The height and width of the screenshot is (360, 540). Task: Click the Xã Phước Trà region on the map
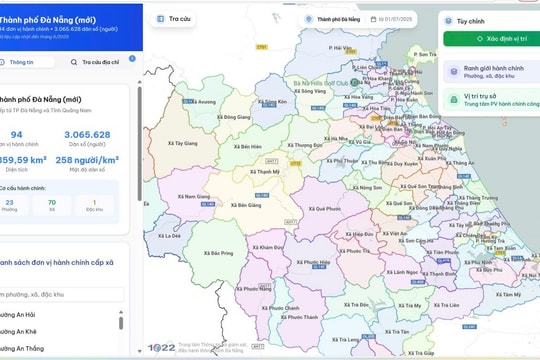[x=354, y=251]
